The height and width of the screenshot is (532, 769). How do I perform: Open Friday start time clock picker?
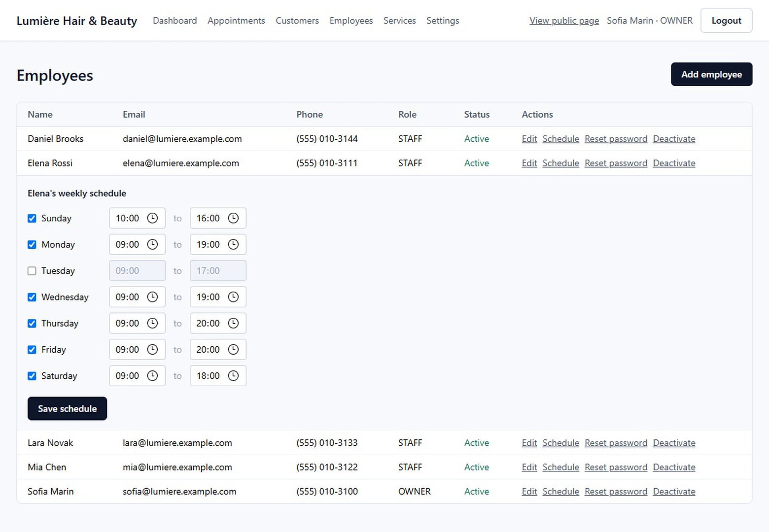(153, 349)
